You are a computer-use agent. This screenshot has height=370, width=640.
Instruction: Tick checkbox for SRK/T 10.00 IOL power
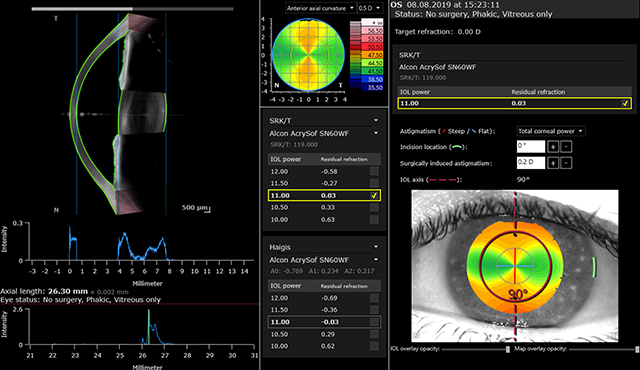(374, 219)
